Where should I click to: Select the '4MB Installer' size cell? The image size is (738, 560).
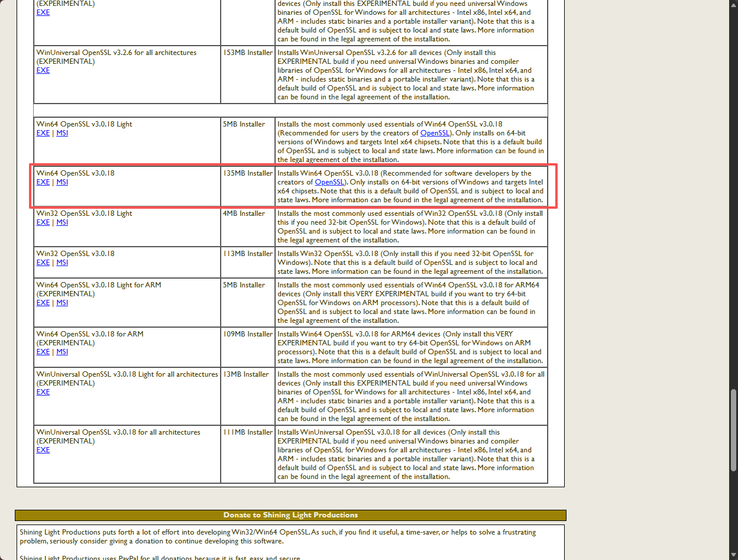[x=248, y=227]
